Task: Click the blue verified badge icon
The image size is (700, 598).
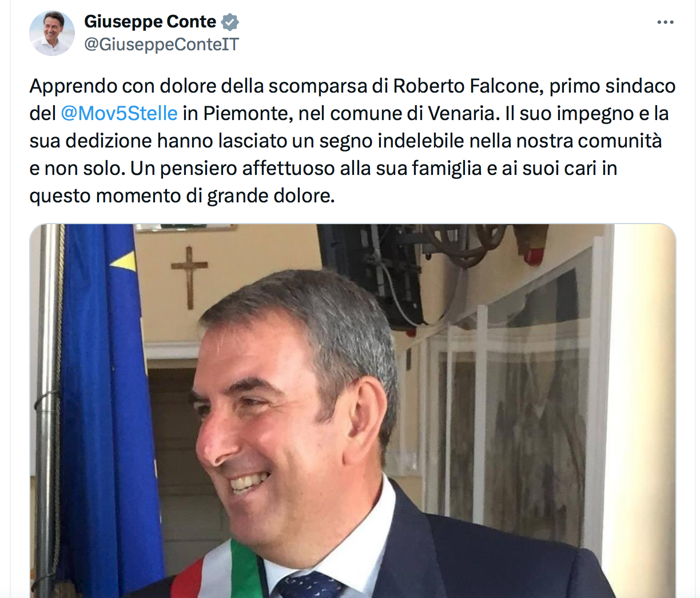Action: click(230, 22)
